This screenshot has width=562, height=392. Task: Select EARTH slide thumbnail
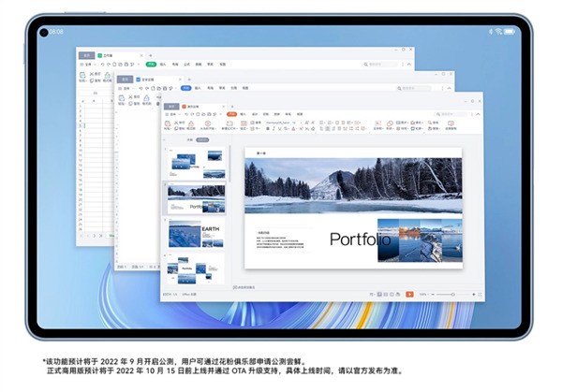(x=196, y=233)
